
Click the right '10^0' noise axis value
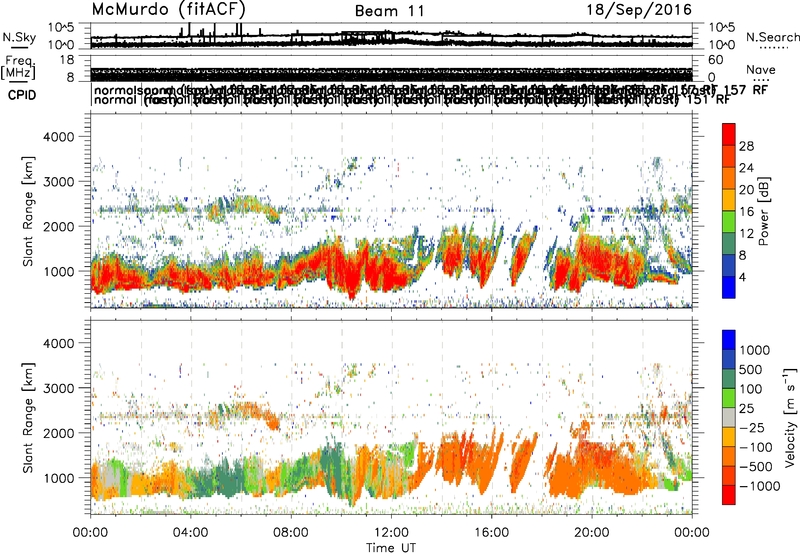pyautogui.click(x=721, y=45)
